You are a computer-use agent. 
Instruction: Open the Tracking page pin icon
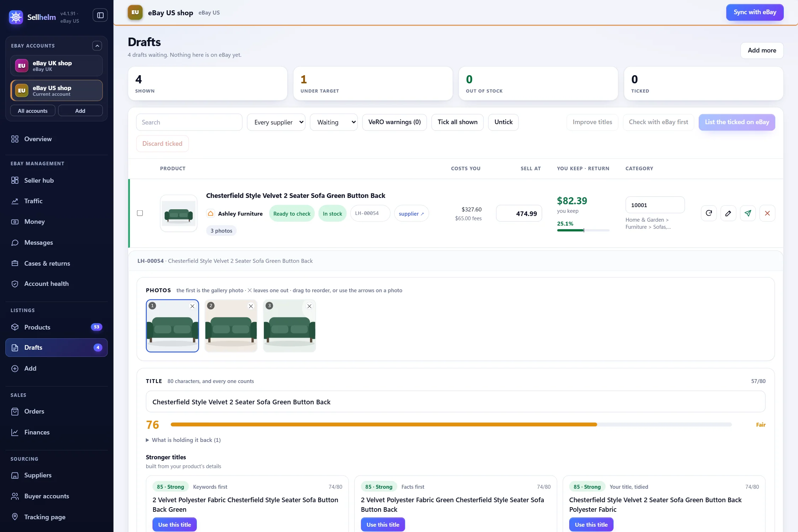[x=15, y=517]
